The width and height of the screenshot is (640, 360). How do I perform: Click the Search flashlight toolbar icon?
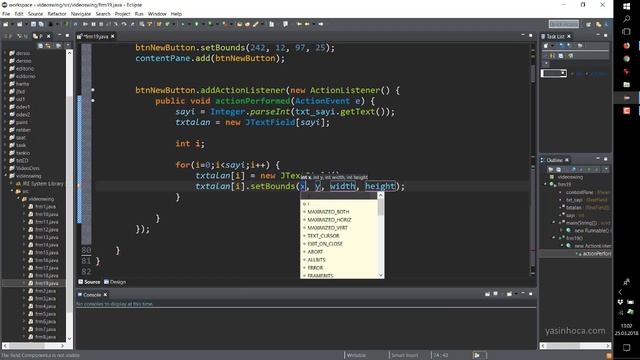pyautogui.click(x=256, y=24)
